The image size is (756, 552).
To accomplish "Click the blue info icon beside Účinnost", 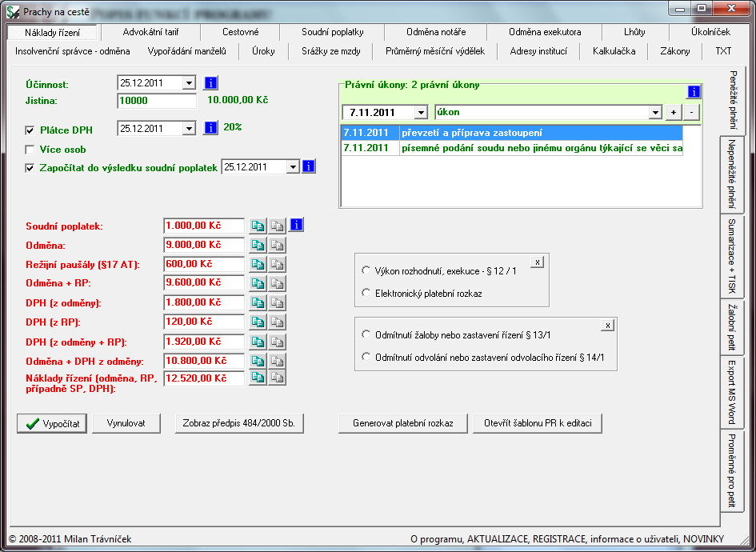I will [x=210, y=83].
